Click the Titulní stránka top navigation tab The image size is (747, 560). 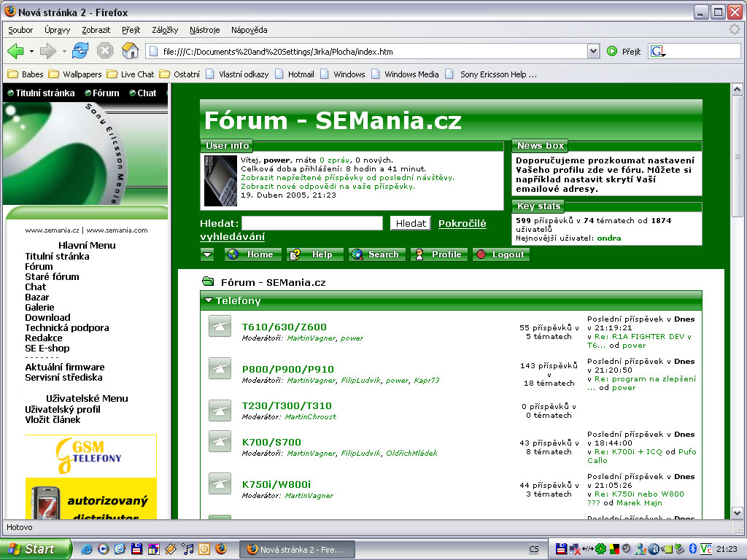pos(41,93)
